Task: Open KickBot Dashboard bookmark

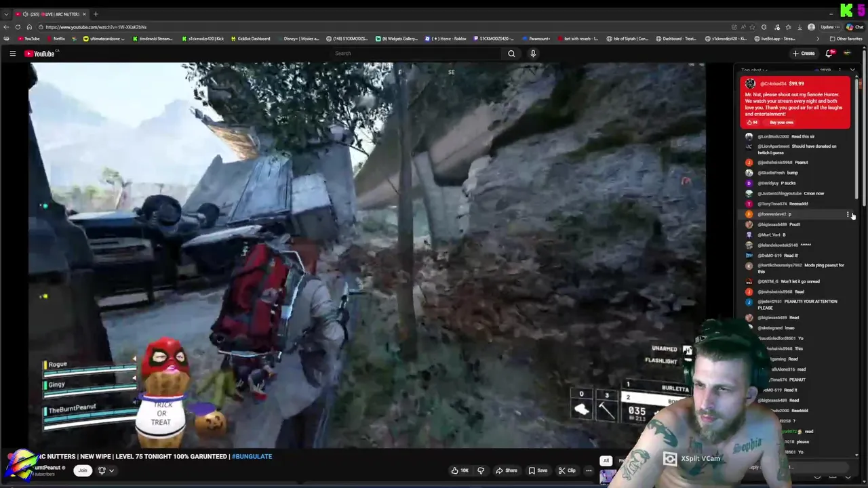Action: click(x=250, y=39)
